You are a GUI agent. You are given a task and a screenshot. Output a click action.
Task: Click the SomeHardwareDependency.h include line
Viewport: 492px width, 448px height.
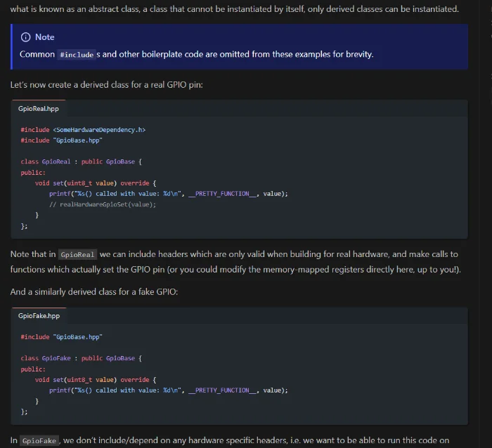point(83,129)
